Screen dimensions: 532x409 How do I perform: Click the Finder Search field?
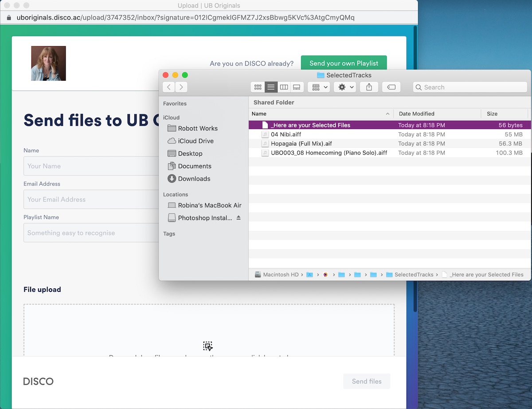[x=470, y=87]
